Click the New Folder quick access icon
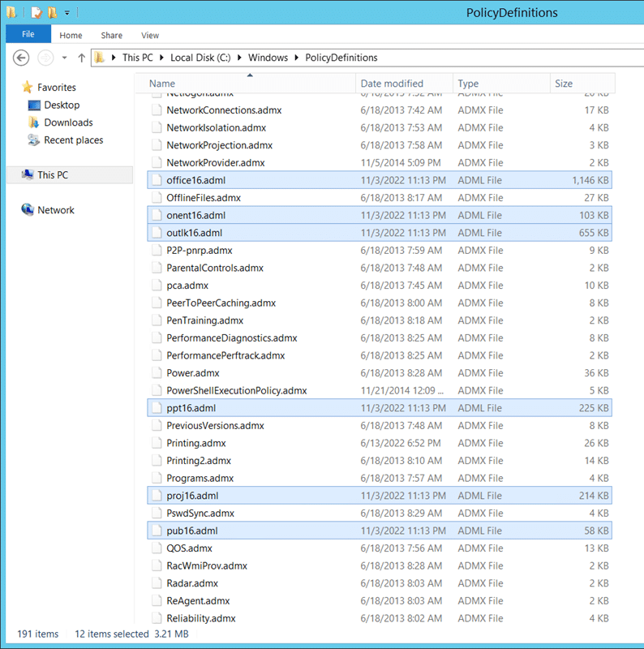The image size is (644, 649). pos(53,12)
